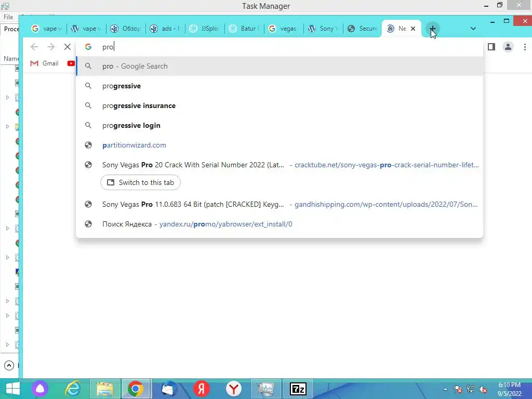Select 'pro - Google Search' suggestion
The height and width of the screenshot is (399, 532).
[280, 66]
